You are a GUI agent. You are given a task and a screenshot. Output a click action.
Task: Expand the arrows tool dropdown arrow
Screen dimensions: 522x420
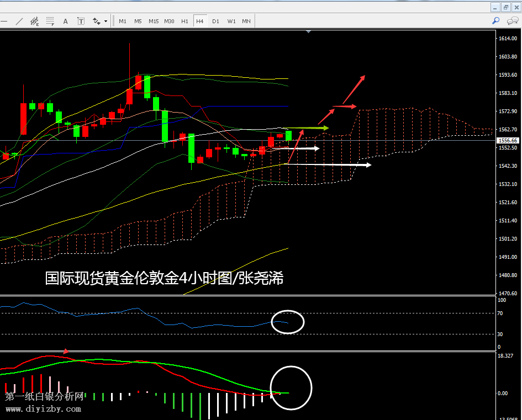click(x=106, y=22)
